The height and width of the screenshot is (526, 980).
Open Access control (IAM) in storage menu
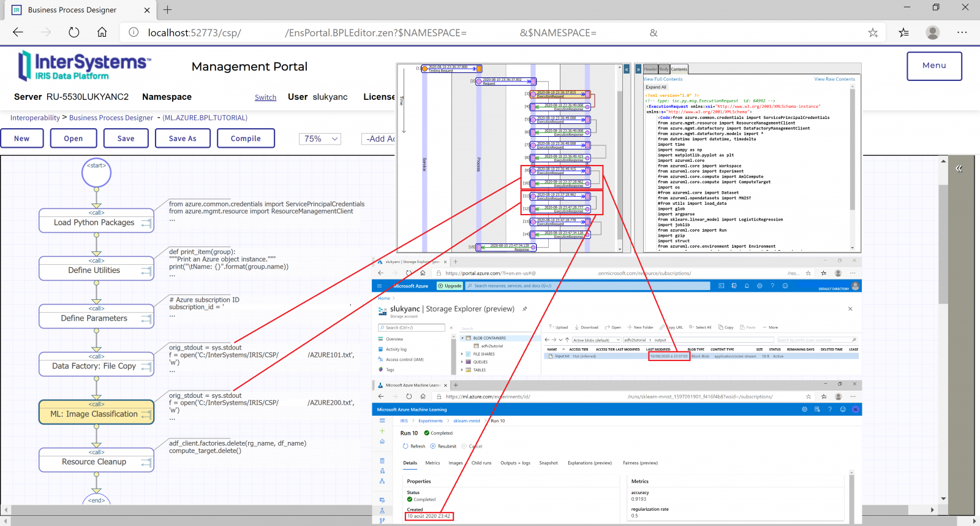tap(404, 360)
